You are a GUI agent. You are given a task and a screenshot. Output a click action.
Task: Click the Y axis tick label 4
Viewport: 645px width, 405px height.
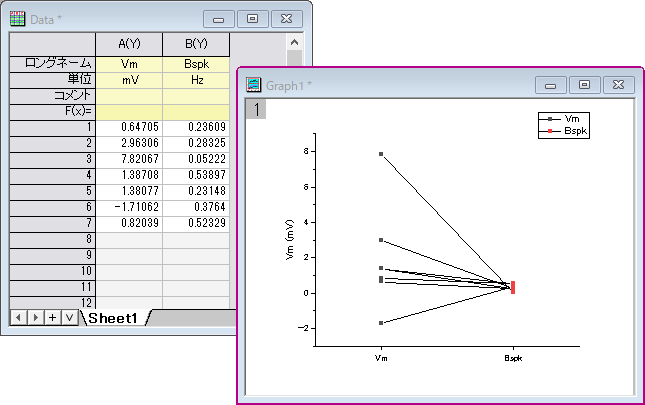(306, 222)
